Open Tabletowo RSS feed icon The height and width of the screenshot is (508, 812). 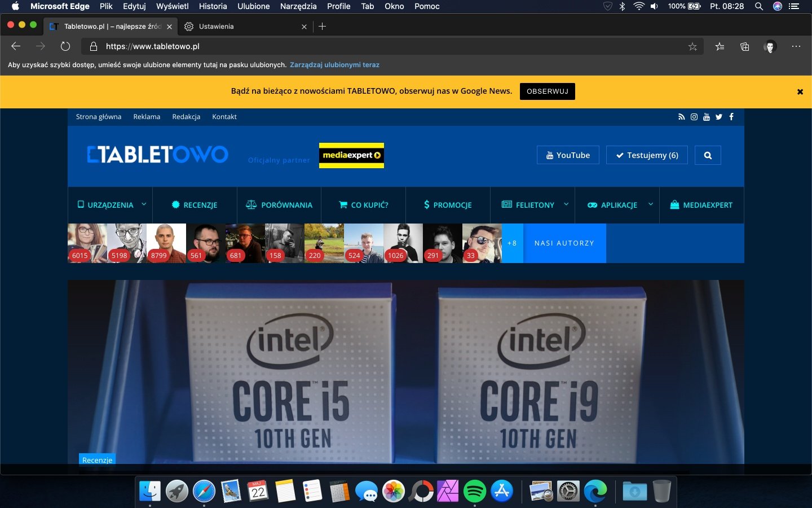[681, 117]
